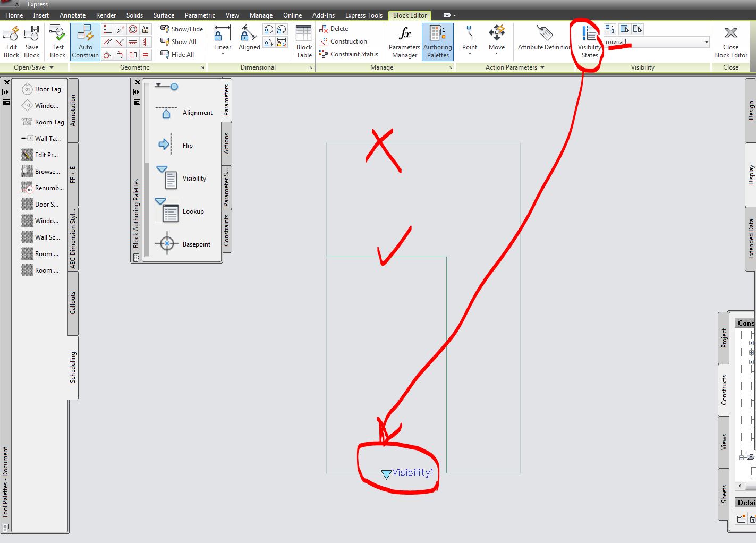Open the Parameters Manager

click(404, 41)
